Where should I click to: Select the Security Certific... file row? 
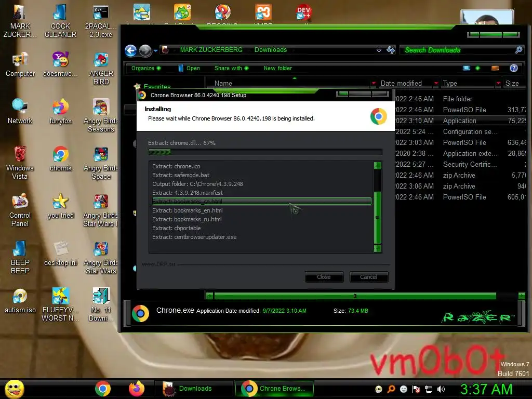[x=460, y=164]
